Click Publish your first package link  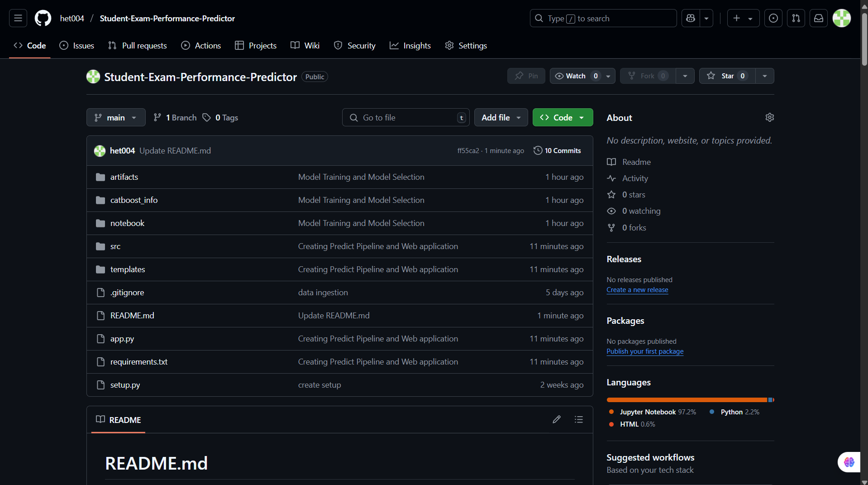tap(645, 351)
